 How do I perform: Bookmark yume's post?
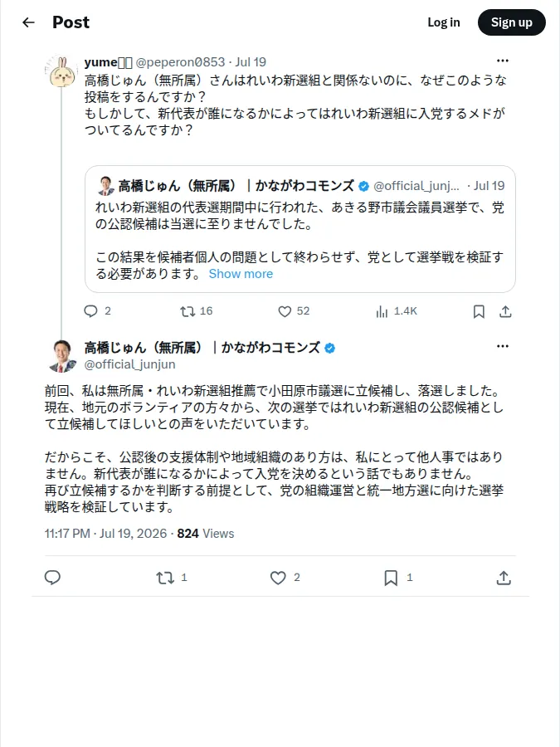pos(479,311)
